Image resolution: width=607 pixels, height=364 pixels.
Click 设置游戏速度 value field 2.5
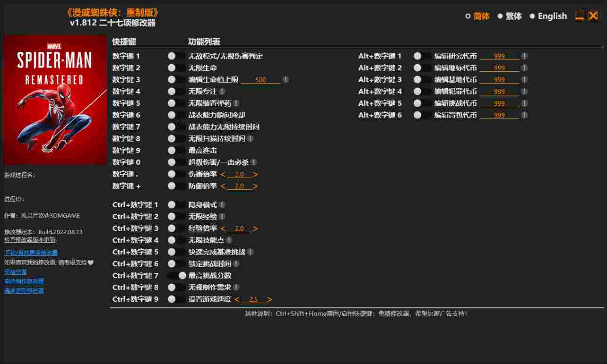[253, 300]
